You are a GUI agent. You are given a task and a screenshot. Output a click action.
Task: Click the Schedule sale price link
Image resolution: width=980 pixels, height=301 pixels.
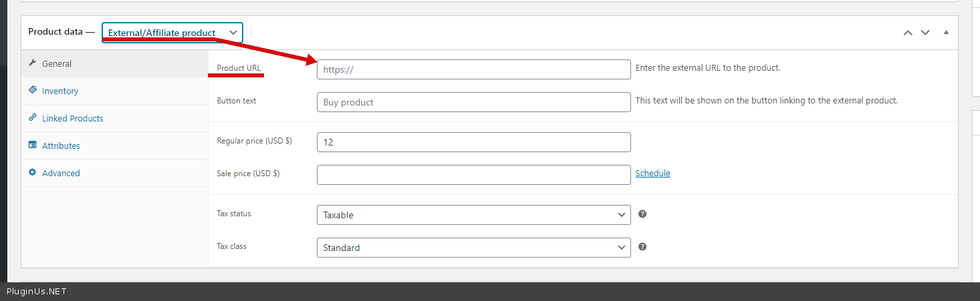[652, 174]
